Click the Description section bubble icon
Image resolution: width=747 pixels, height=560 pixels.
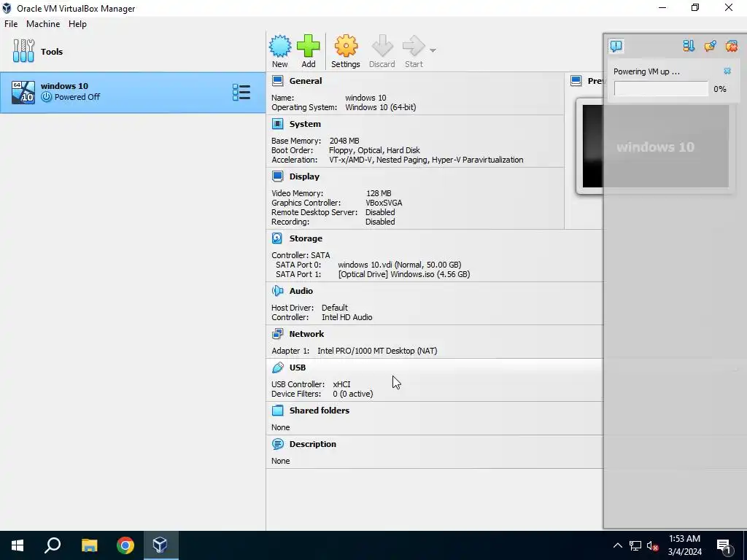[x=277, y=444]
